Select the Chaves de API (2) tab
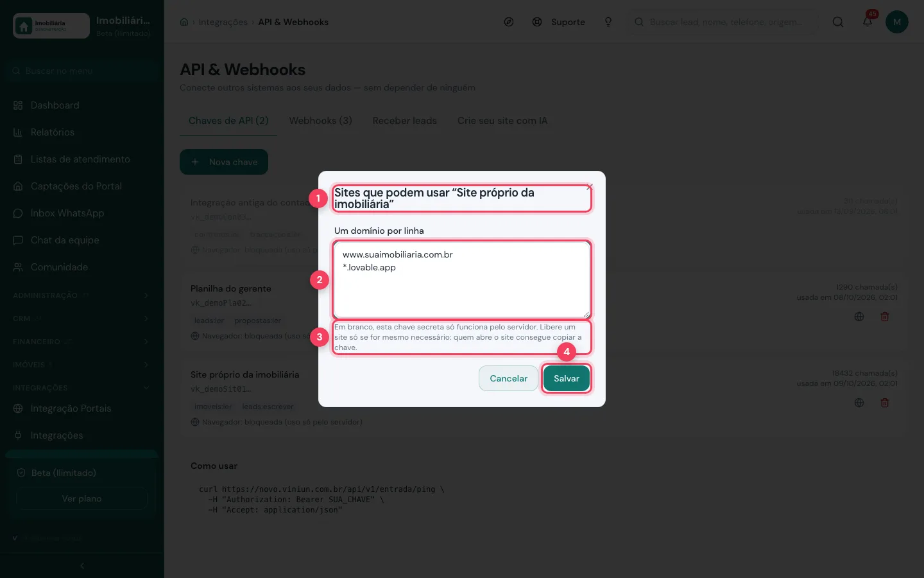The width and height of the screenshot is (924, 578). [x=228, y=121]
